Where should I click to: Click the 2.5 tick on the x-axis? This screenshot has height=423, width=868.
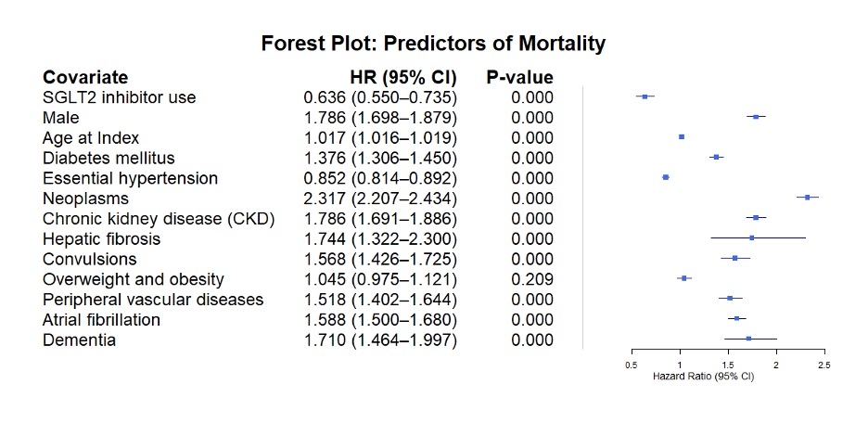point(823,365)
